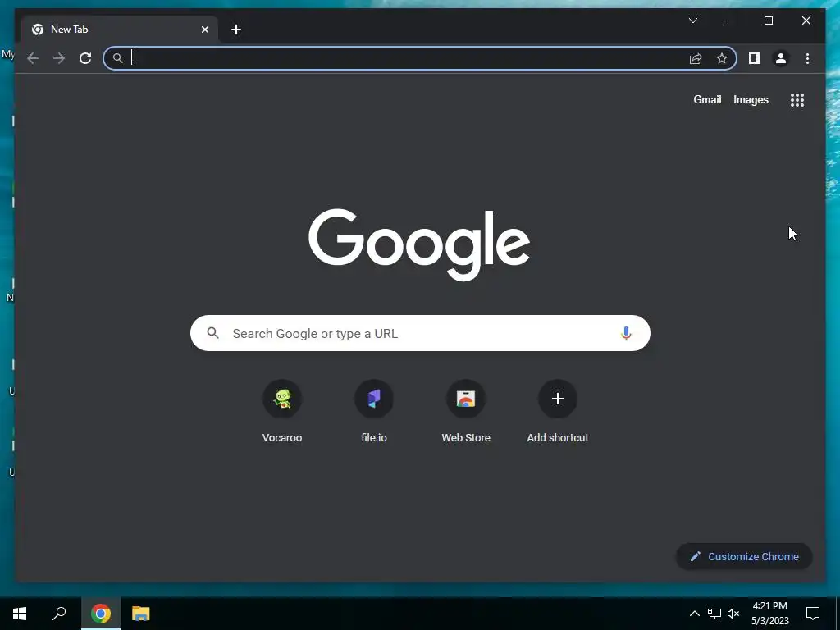Start voice search with the microphone icon

click(x=626, y=333)
